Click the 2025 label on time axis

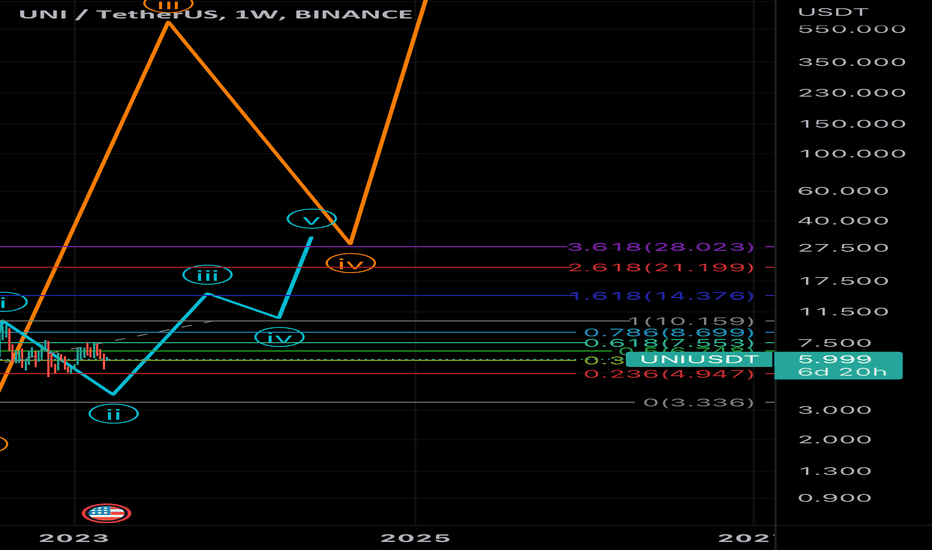[415, 538]
